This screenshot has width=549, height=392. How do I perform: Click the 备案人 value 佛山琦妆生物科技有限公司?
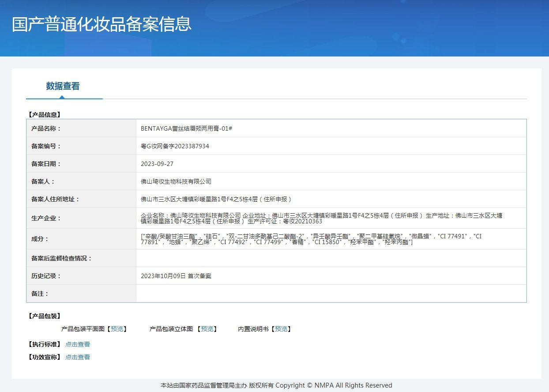click(176, 181)
